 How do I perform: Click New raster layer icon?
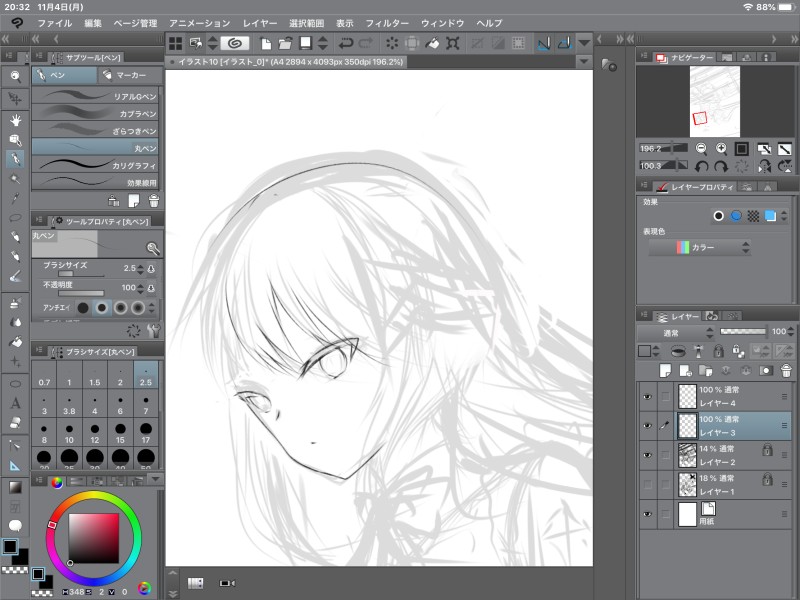pos(665,370)
